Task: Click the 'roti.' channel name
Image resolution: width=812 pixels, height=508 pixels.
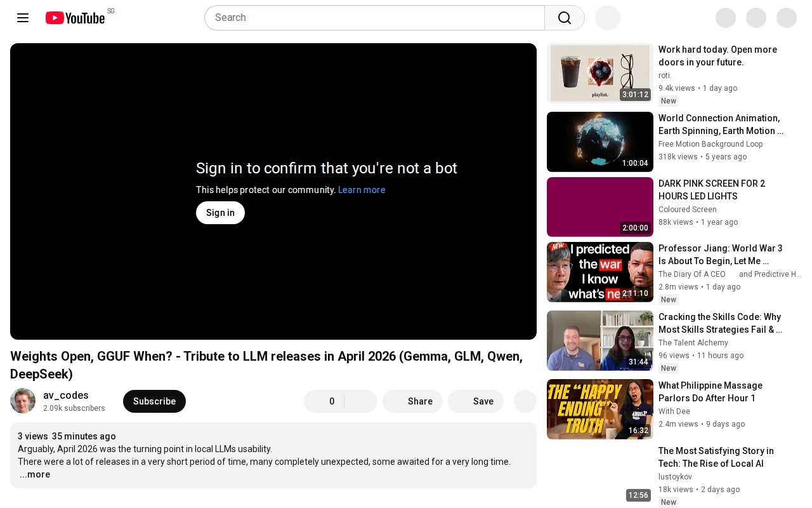Action: click(x=665, y=76)
